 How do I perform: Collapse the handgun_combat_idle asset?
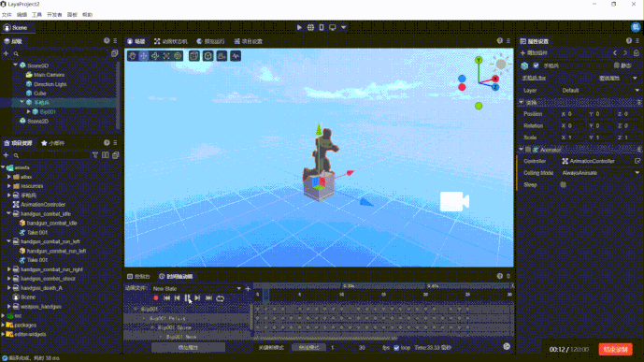click(x=9, y=213)
